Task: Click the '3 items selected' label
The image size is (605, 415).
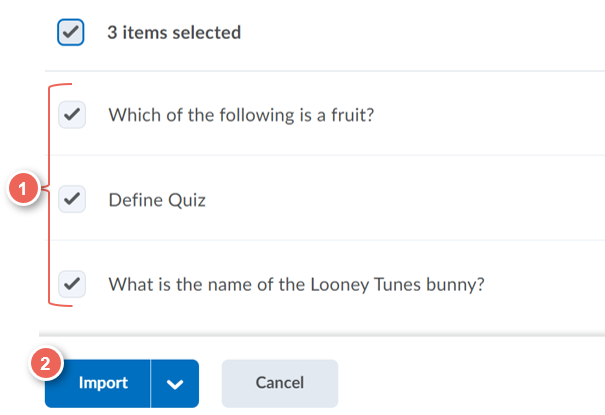Action: [x=174, y=32]
